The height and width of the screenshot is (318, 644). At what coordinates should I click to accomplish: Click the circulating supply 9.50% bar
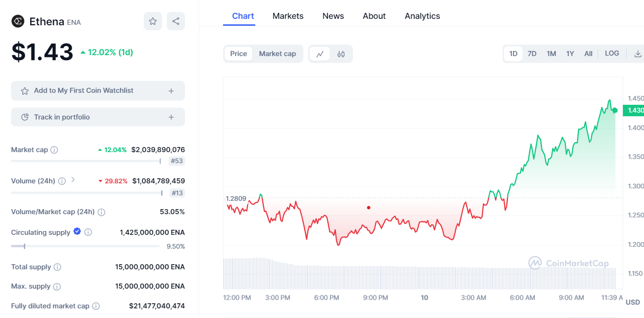click(x=85, y=246)
